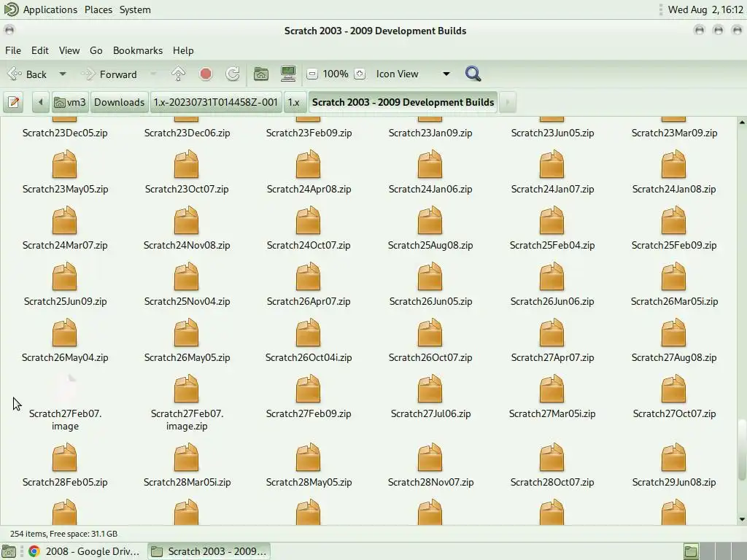747x560 pixels.
Task: Toggle the location text entry edit button
Action: pos(14,102)
